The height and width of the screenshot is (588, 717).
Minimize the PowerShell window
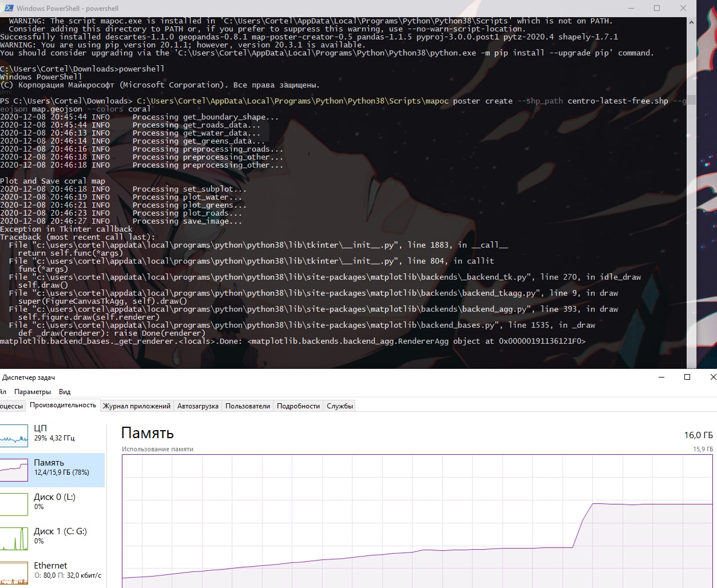(x=631, y=8)
